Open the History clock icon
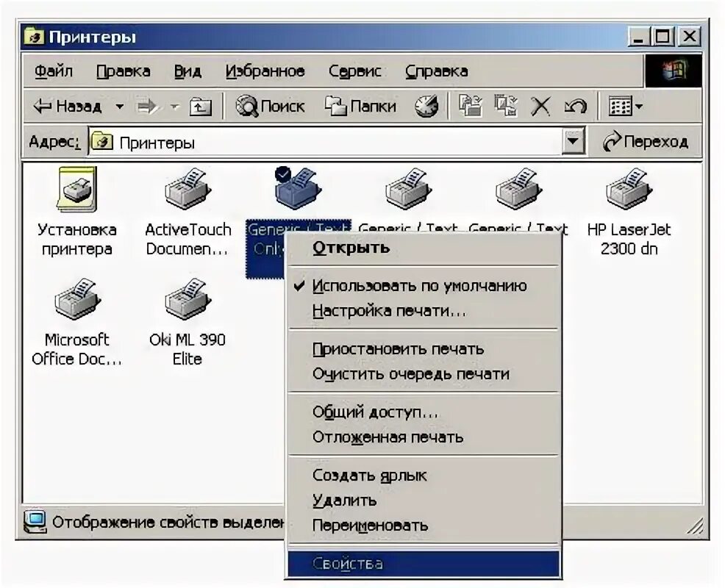 (x=426, y=107)
